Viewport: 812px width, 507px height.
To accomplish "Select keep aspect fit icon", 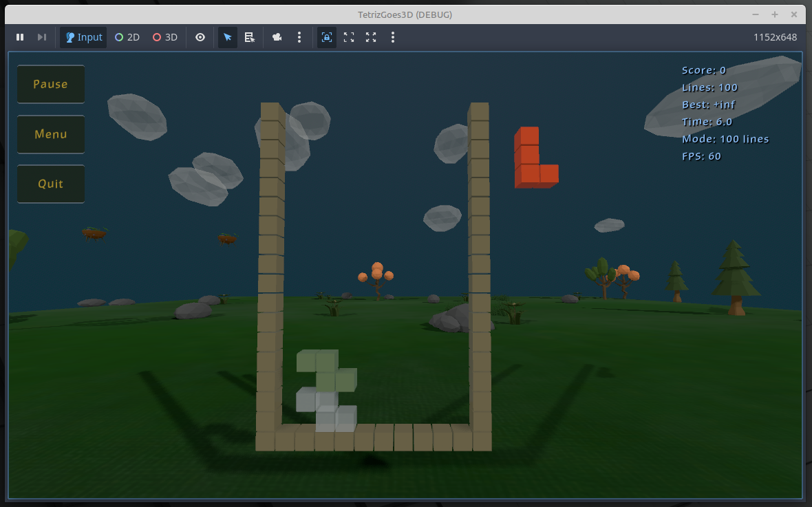I will coord(349,37).
